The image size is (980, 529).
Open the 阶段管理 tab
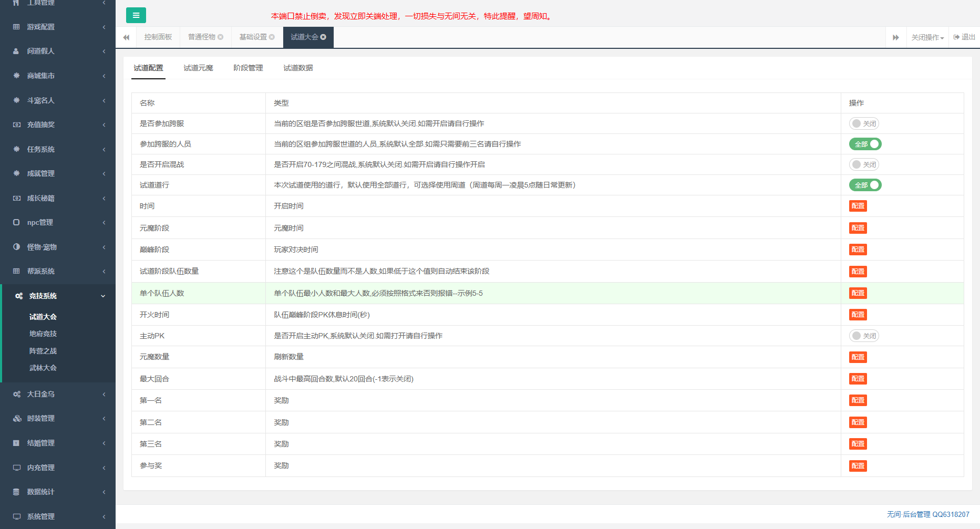[x=248, y=68]
